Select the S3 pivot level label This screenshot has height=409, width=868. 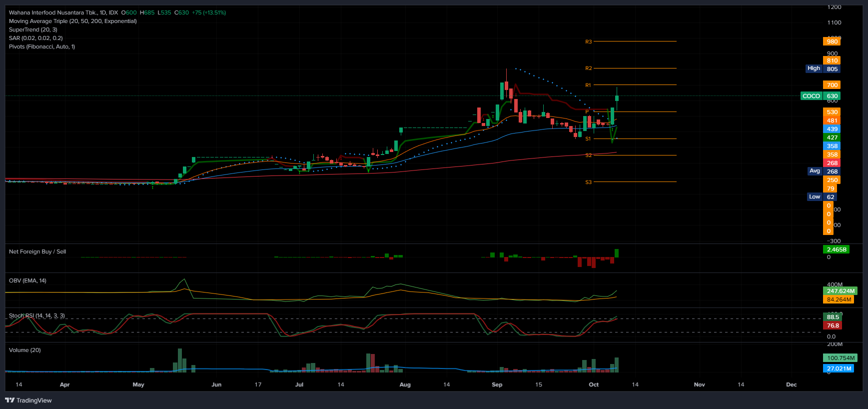click(x=588, y=182)
